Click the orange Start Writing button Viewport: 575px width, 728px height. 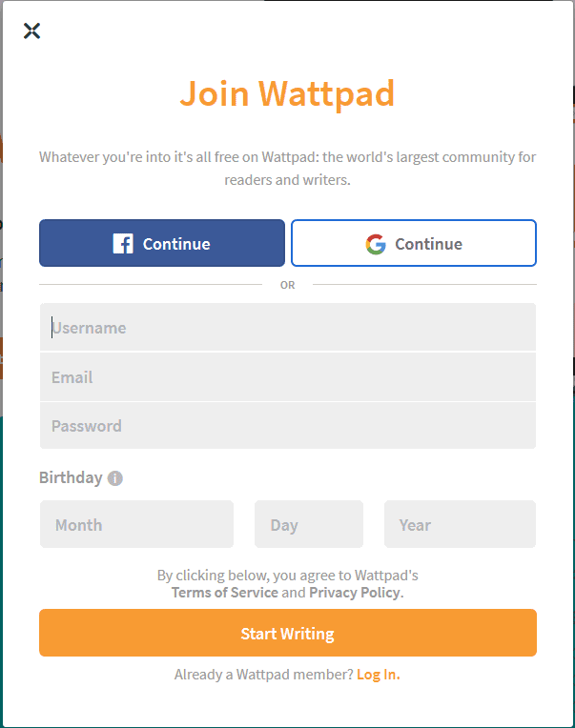coord(288,633)
